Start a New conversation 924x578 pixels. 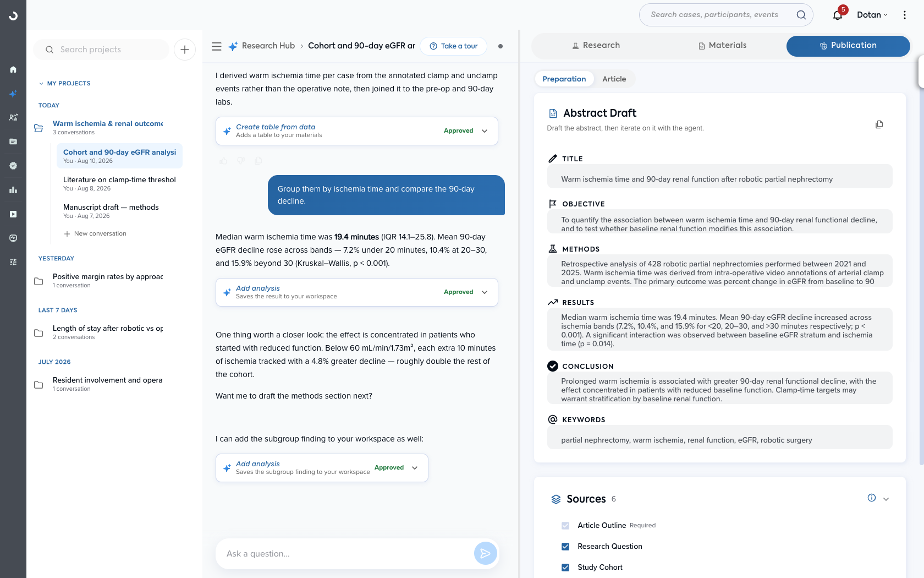[95, 233]
